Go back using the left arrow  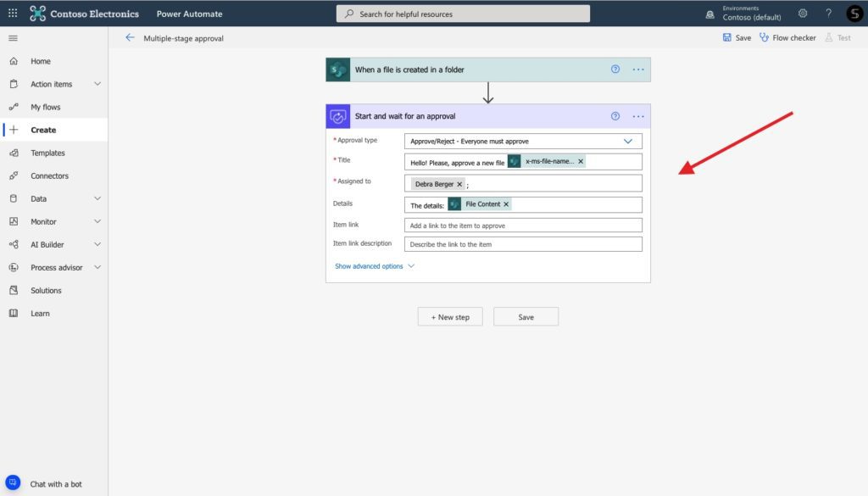(x=130, y=37)
